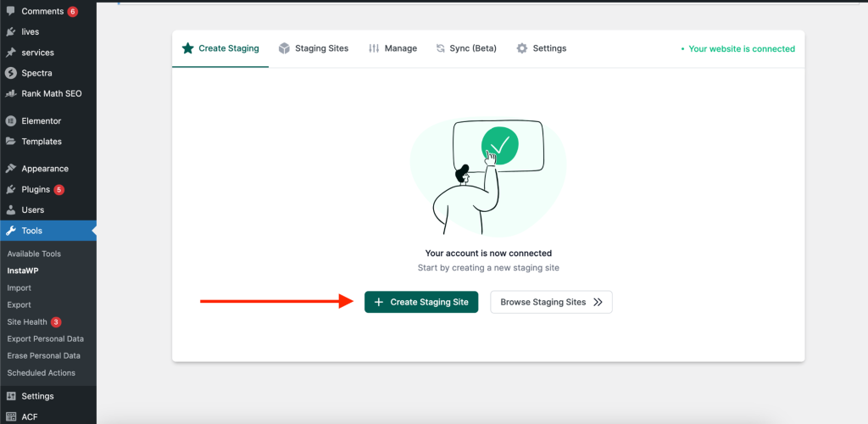Open the Rank Math SEO menu

click(x=48, y=93)
